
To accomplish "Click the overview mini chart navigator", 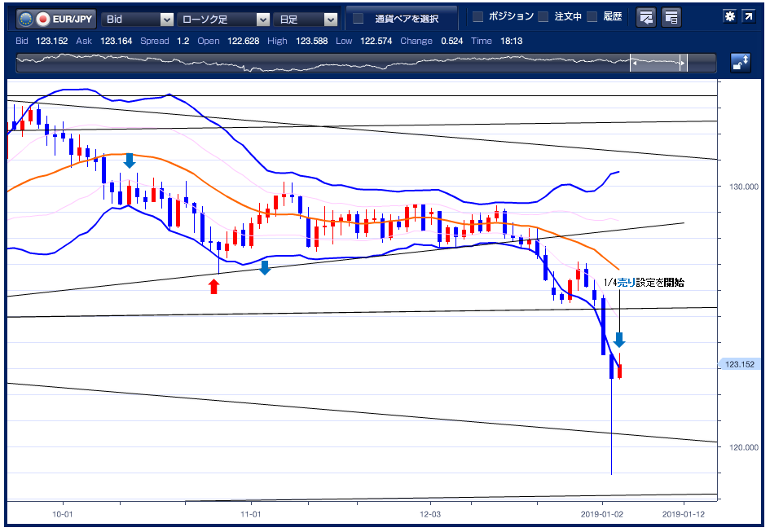I will 366,64.
